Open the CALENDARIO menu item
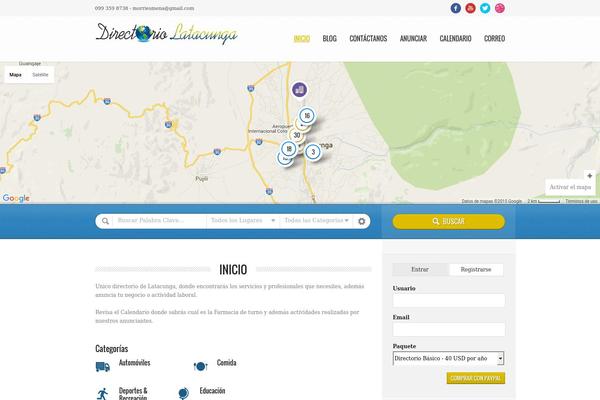Image resolution: width=600 pixels, height=400 pixels. 455,39
